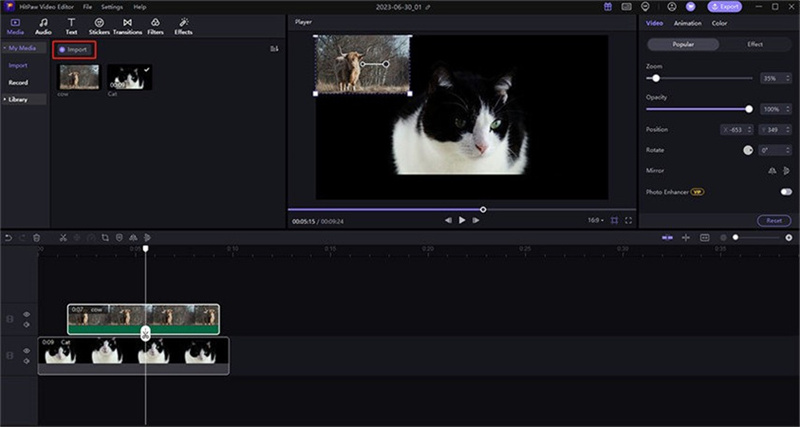The image size is (800, 427).
Task: Step back to the previous frame
Action: (x=448, y=220)
